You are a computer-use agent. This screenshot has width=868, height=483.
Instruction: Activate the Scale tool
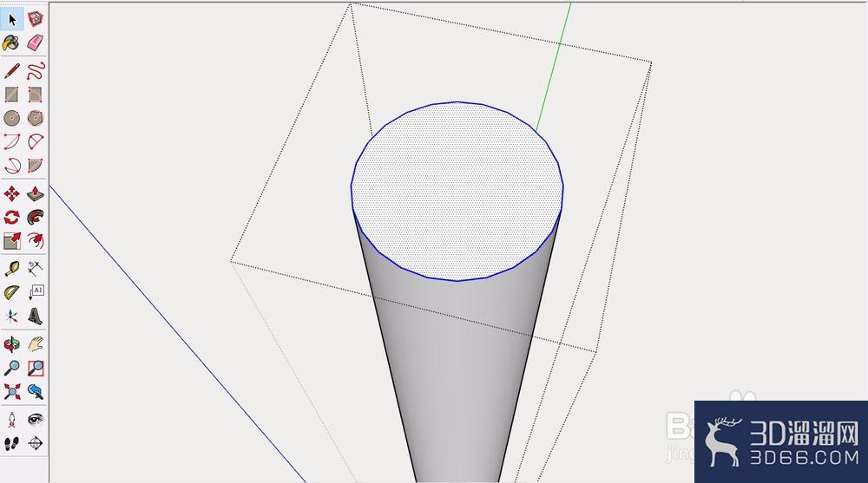pos(12,241)
